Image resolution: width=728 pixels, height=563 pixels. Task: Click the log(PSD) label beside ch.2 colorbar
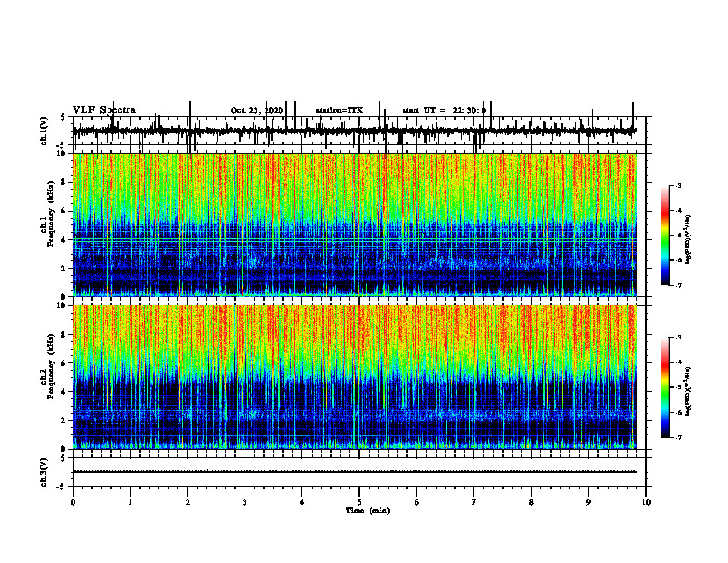tap(688, 392)
